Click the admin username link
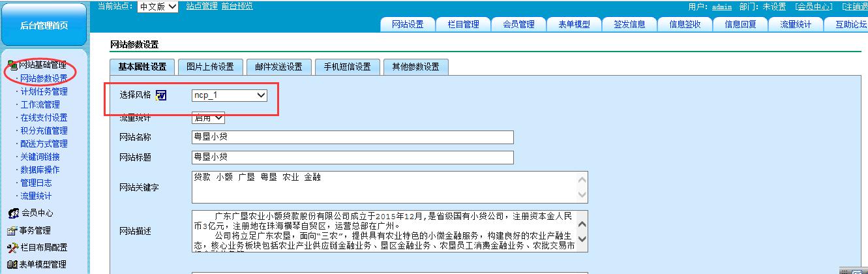 (722, 7)
